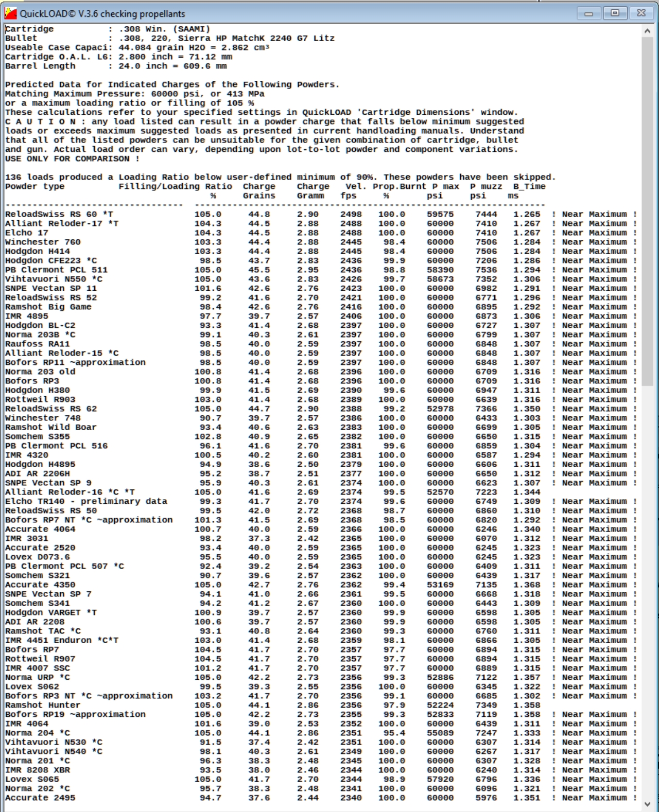Click the 'Prop.Burnt' column header
The width and height of the screenshot is (659, 812).
pyautogui.click(x=400, y=187)
